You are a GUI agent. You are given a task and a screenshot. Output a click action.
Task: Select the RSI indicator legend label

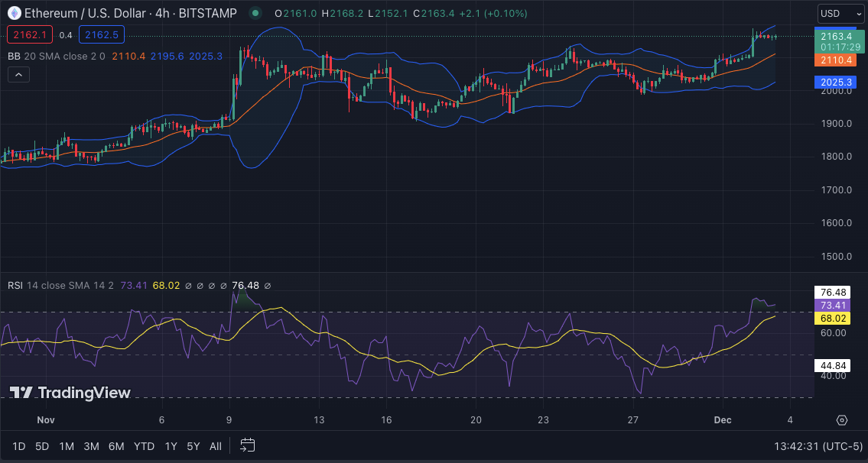click(15, 285)
